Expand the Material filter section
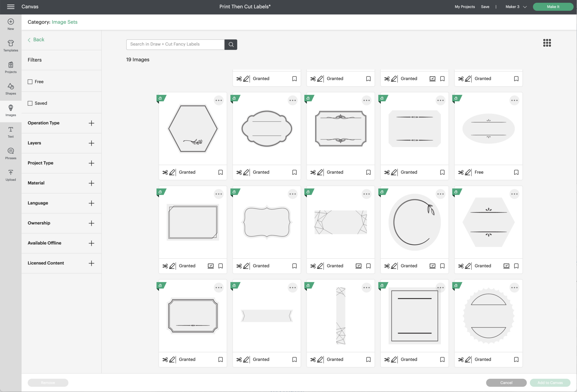 (x=91, y=183)
